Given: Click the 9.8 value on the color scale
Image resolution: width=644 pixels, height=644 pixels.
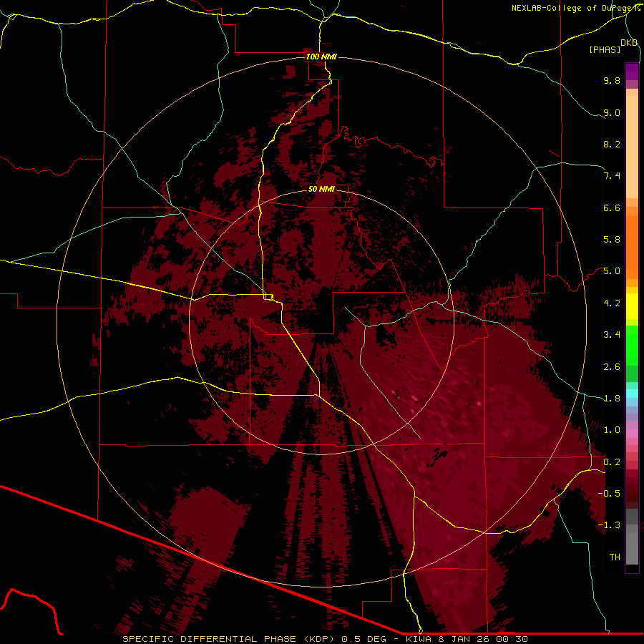Looking at the screenshot, I should point(612,80).
